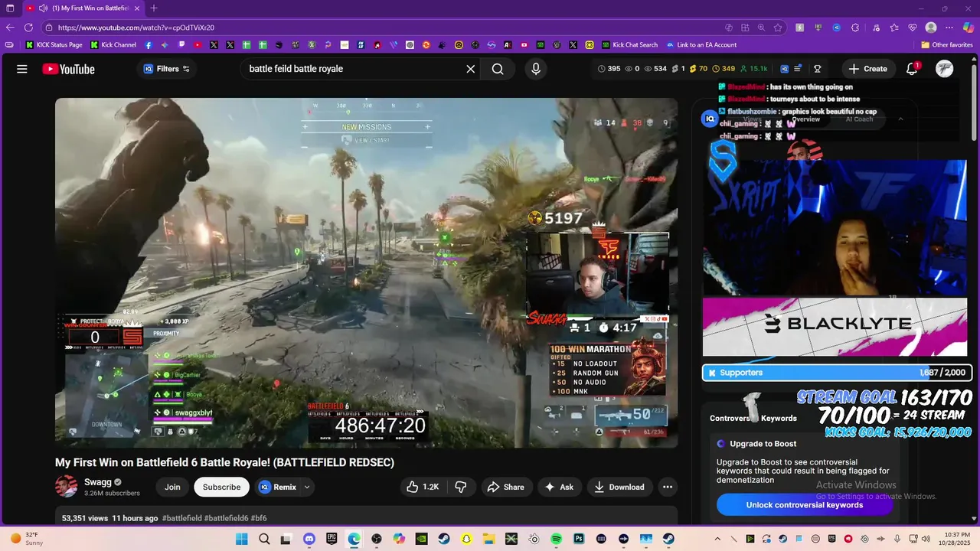980x551 pixels.
Task: Open the Windows Start menu
Action: pos(242,539)
